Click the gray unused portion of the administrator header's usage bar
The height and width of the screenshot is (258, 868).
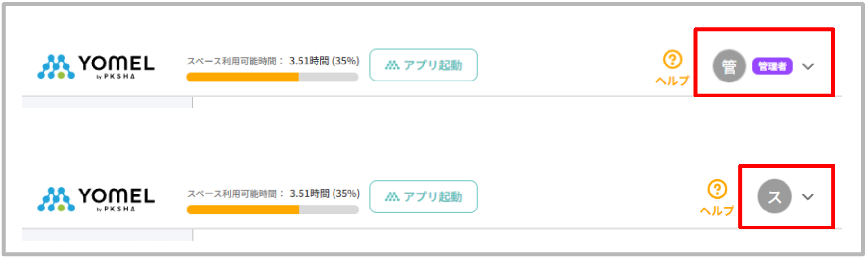pos(328,77)
